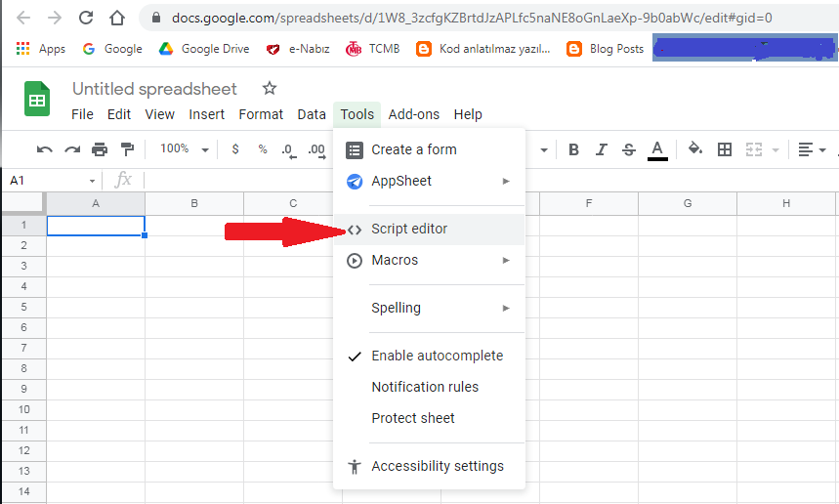839x504 pixels.
Task: Open Google Drive bookmark
Action: [204, 48]
